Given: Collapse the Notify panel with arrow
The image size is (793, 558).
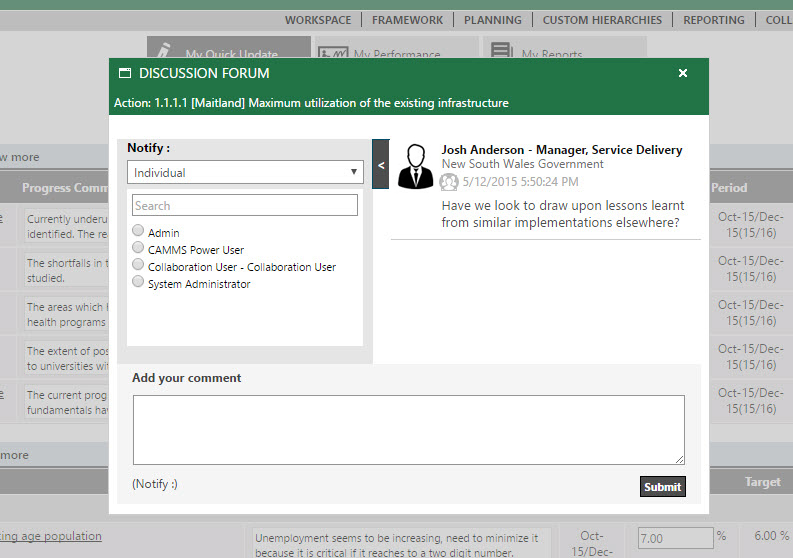Looking at the screenshot, I should tap(381, 164).
